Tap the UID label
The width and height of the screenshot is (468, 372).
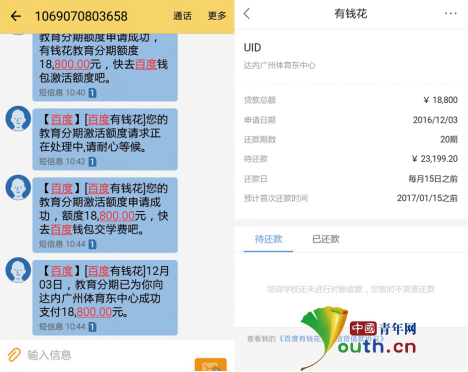[252, 48]
